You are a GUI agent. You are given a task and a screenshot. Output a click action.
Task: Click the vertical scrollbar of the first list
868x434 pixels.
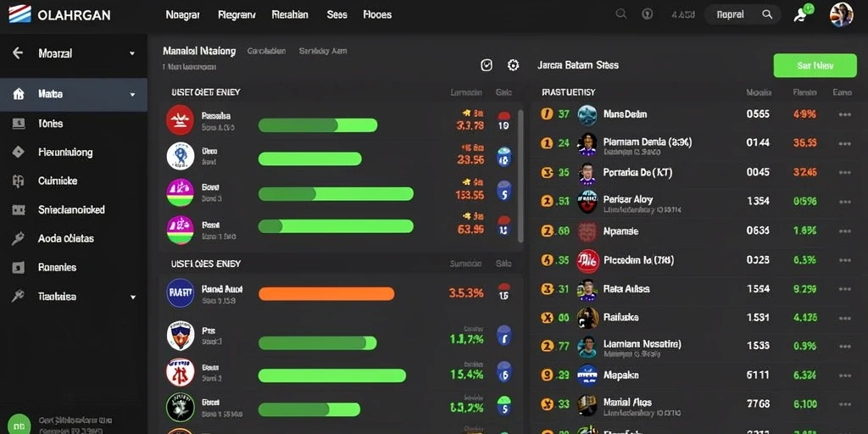click(x=520, y=175)
